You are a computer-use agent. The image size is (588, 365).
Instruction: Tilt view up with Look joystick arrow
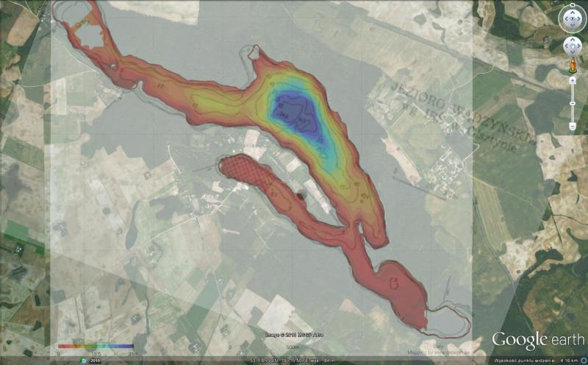(573, 12)
